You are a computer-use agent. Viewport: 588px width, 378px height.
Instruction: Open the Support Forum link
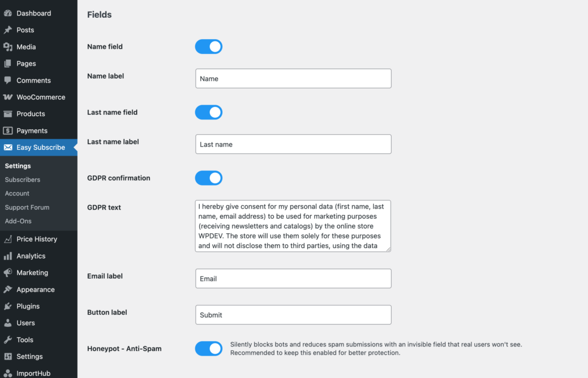(x=27, y=207)
